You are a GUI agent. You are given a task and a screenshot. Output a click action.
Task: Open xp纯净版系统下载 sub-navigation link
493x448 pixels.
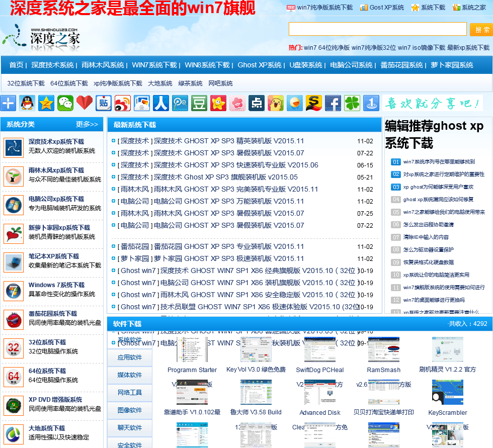(x=118, y=83)
